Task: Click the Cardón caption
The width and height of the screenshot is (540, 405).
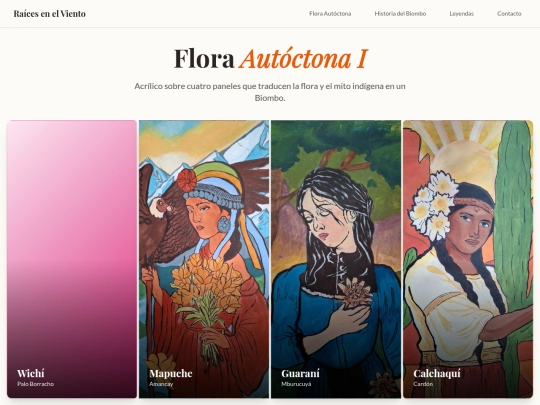Action: [x=423, y=384]
